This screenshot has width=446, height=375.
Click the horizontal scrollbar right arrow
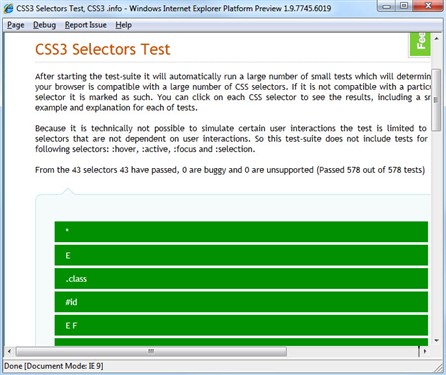coord(425,351)
